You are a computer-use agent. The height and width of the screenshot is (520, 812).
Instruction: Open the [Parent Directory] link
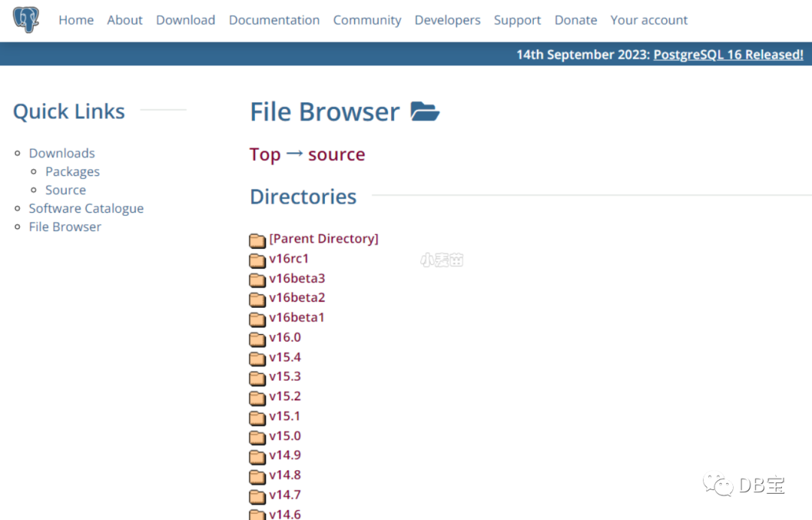point(323,239)
